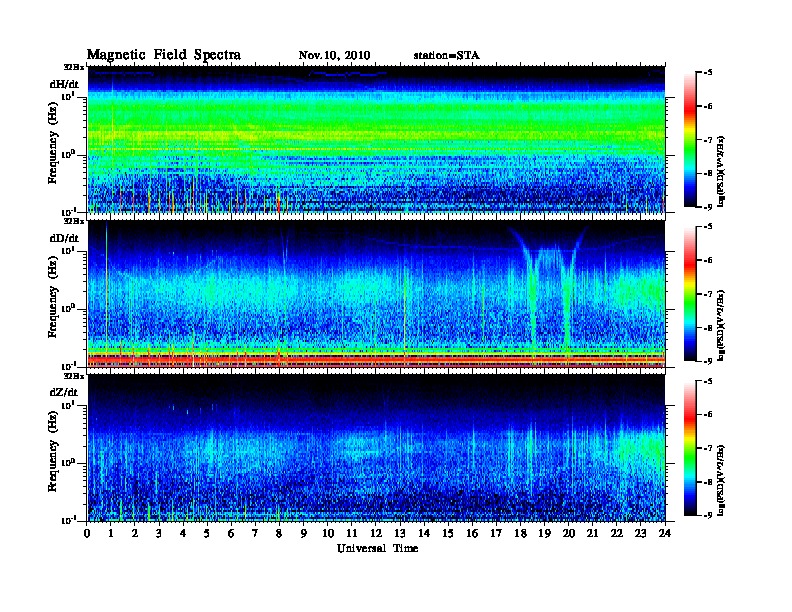Click hour "10" on the time axis
The height and width of the screenshot is (612, 792).
coord(328,534)
